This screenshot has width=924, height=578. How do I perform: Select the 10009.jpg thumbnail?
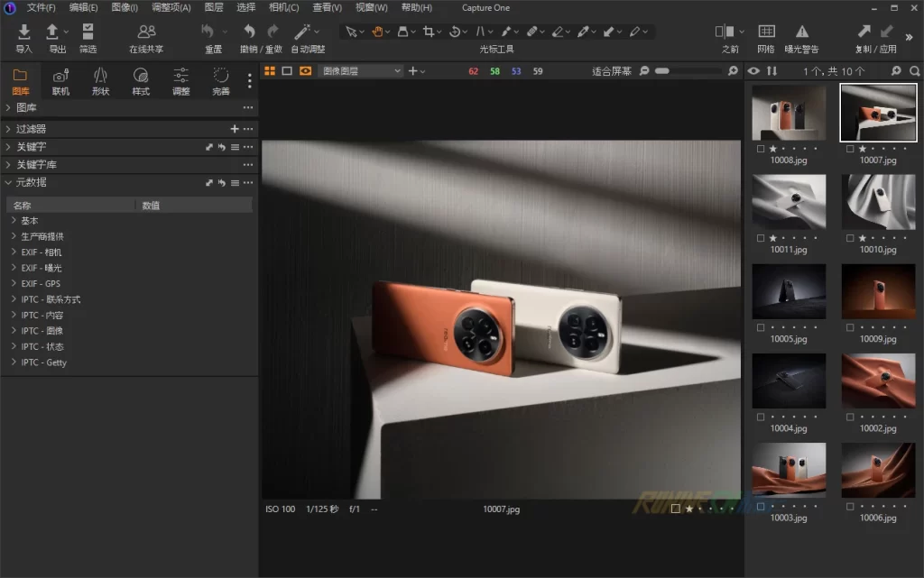tap(878, 291)
